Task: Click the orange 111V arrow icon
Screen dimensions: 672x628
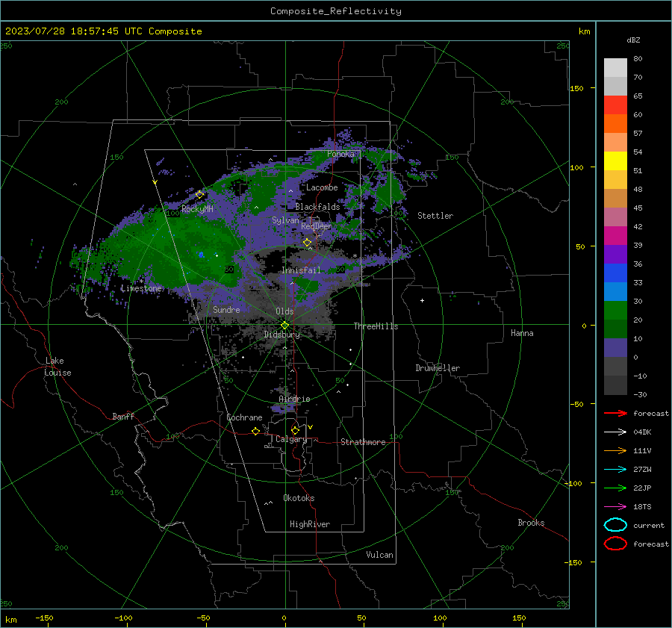Action: (615, 450)
